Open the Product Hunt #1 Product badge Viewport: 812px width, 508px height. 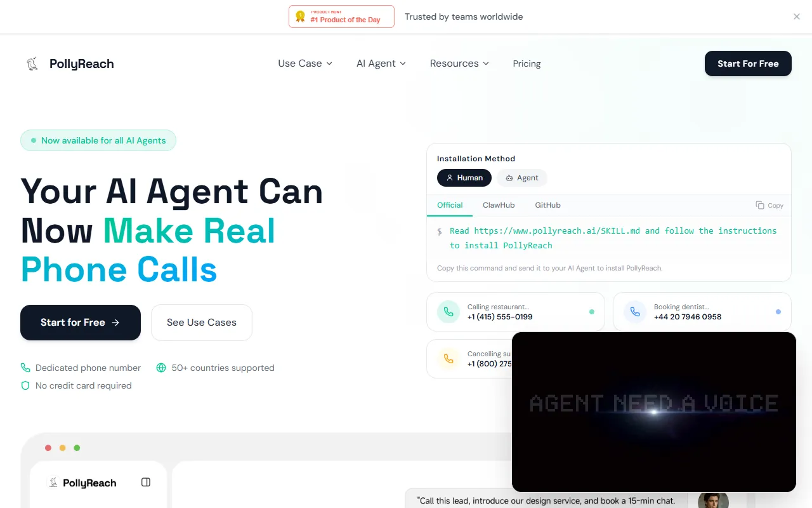pos(341,17)
